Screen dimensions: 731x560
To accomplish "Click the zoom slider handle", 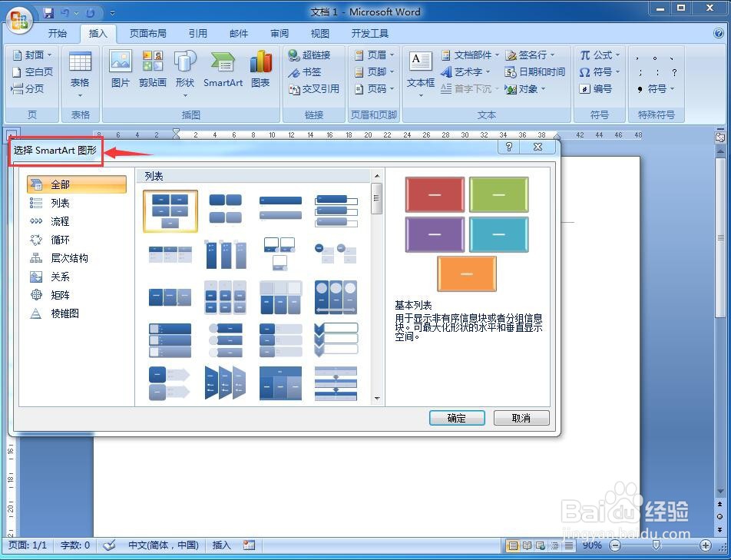I will tap(656, 545).
